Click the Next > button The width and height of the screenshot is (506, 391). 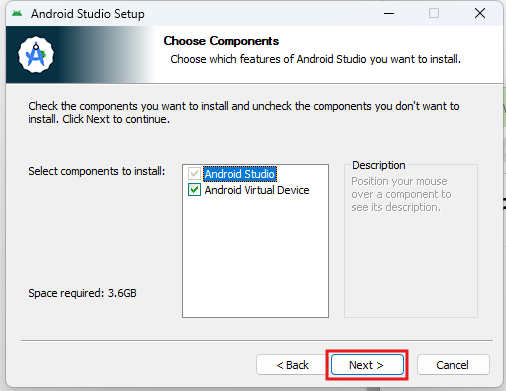(x=367, y=365)
